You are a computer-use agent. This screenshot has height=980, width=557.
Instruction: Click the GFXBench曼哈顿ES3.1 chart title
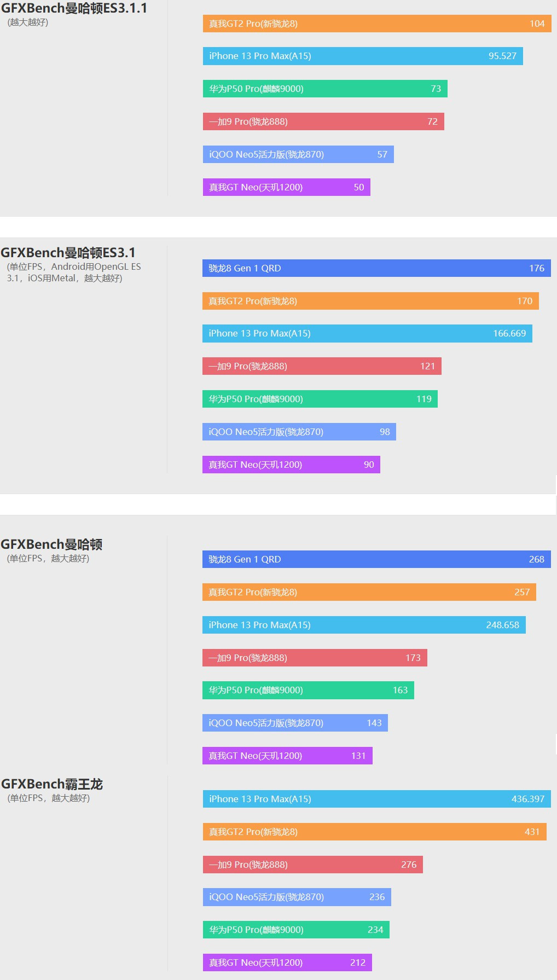click(68, 253)
